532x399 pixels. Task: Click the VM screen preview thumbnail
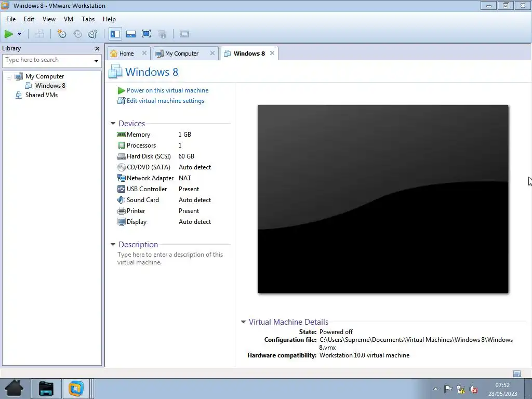pos(383,199)
